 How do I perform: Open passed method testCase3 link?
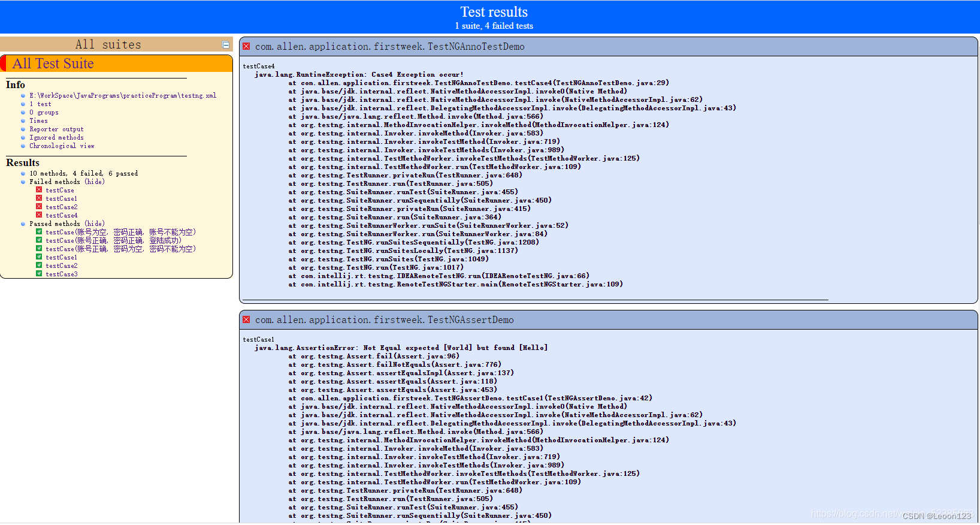point(61,274)
